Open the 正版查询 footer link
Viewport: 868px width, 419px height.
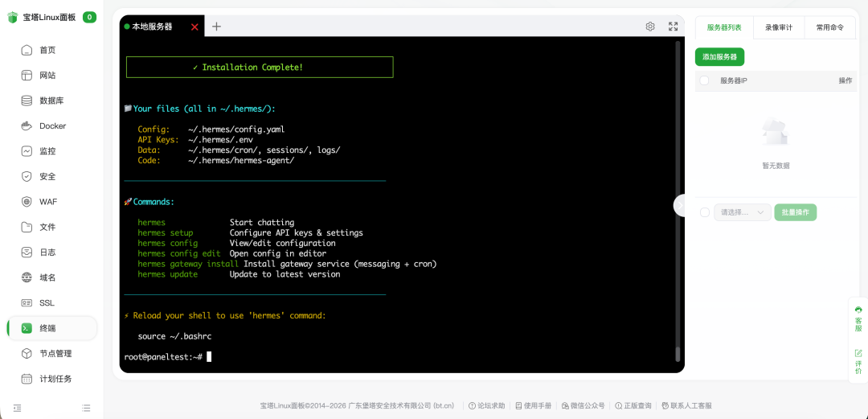click(x=633, y=405)
